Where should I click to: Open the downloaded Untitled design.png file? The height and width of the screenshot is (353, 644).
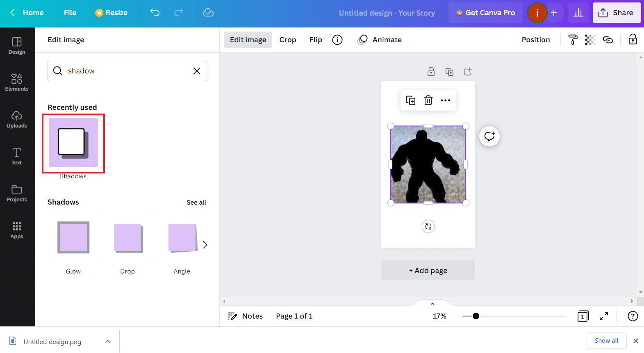coord(52,342)
